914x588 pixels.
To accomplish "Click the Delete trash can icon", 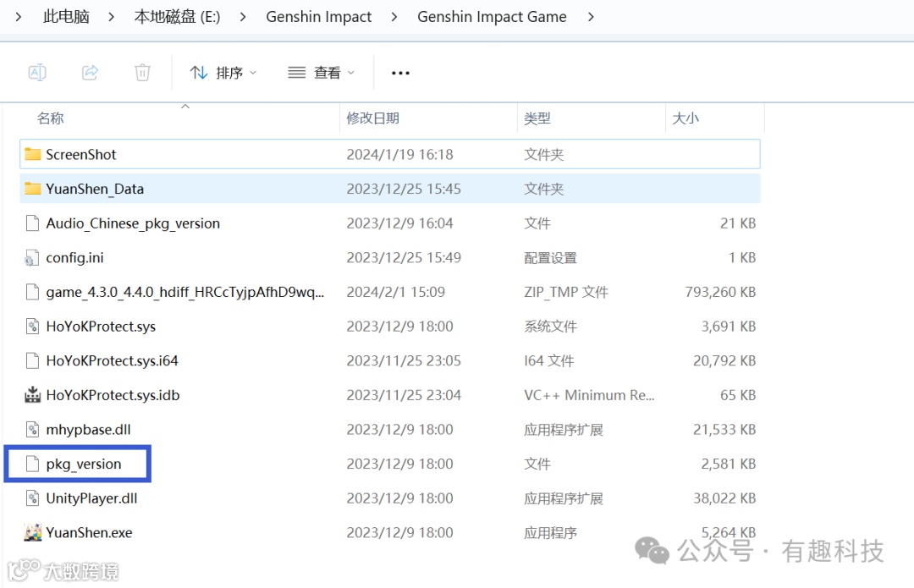I will pos(142,73).
